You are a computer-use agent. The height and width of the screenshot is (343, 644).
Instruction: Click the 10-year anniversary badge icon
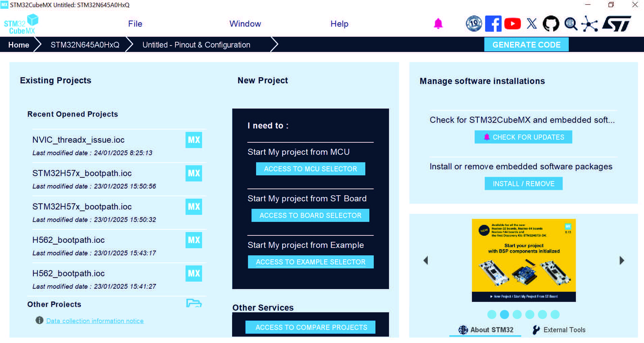(474, 24)
